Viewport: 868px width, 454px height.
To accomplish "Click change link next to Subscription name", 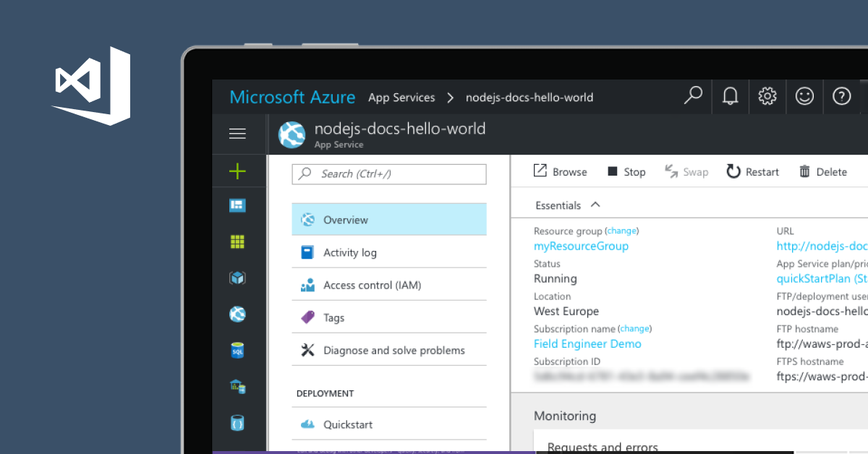I will click(x=634, y=328).
